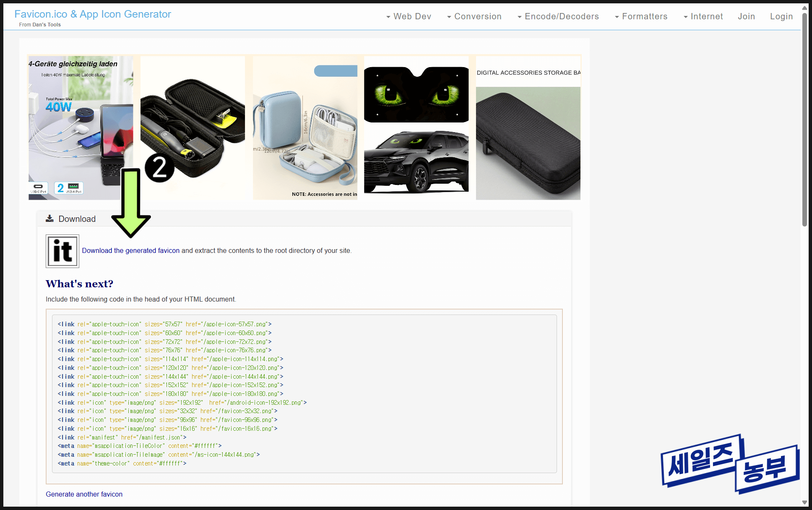Click Generate another favicon link
Image resolution: width=812 pixels, height=510 pixels.
[84, 494]
